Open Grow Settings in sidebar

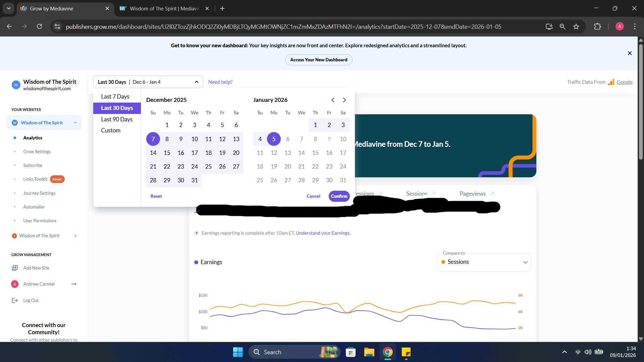point(37,152)
